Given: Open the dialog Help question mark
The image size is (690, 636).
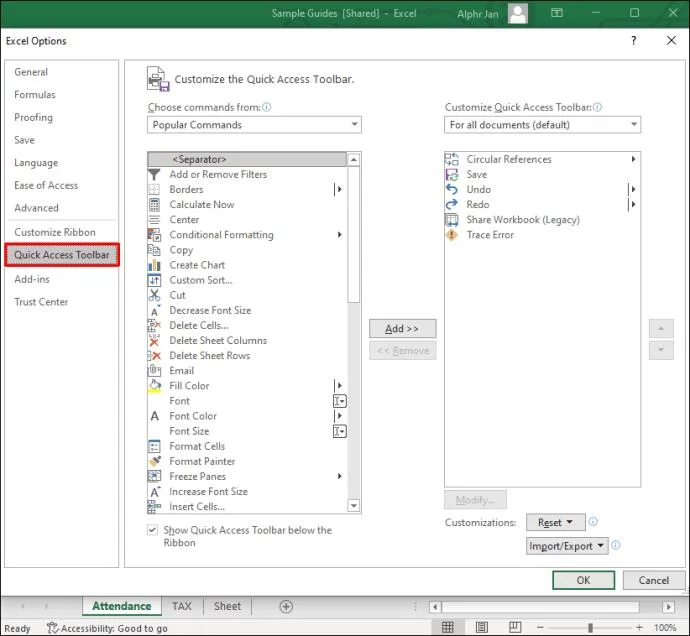Looking at the screenshot, I should pos(634,41).
